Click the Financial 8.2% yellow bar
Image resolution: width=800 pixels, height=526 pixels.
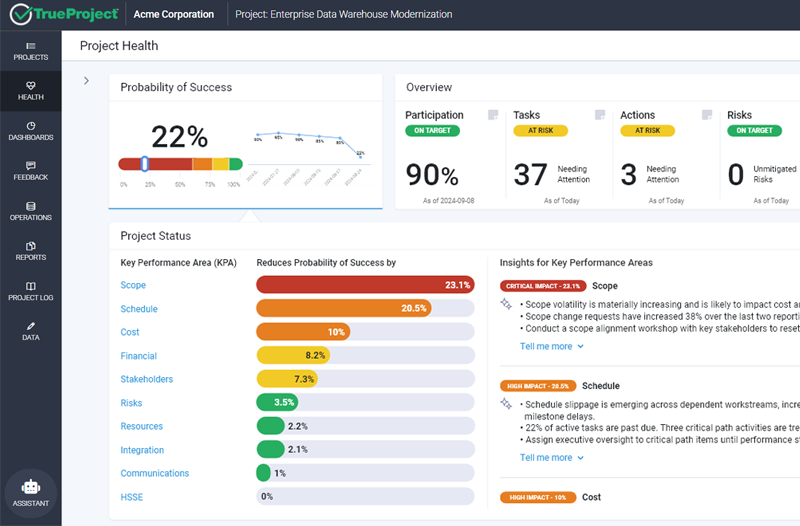(x=293, y=355)
